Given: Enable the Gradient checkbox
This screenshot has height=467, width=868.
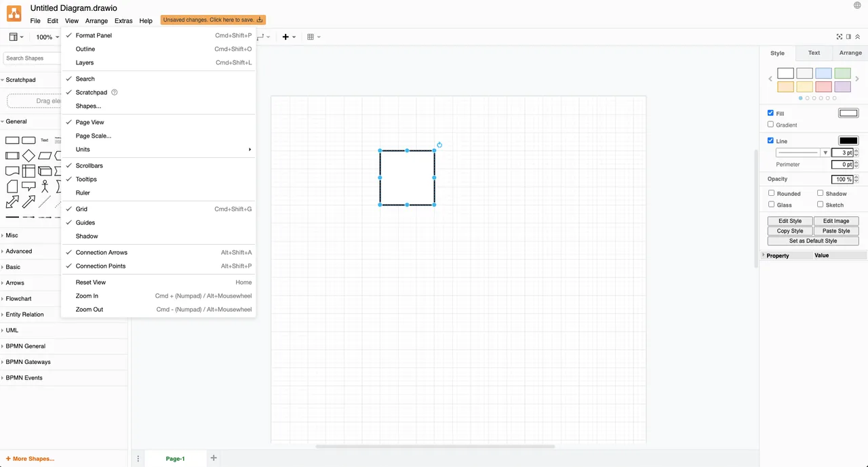Looking at the screenshot, I should tap(771, 125).
